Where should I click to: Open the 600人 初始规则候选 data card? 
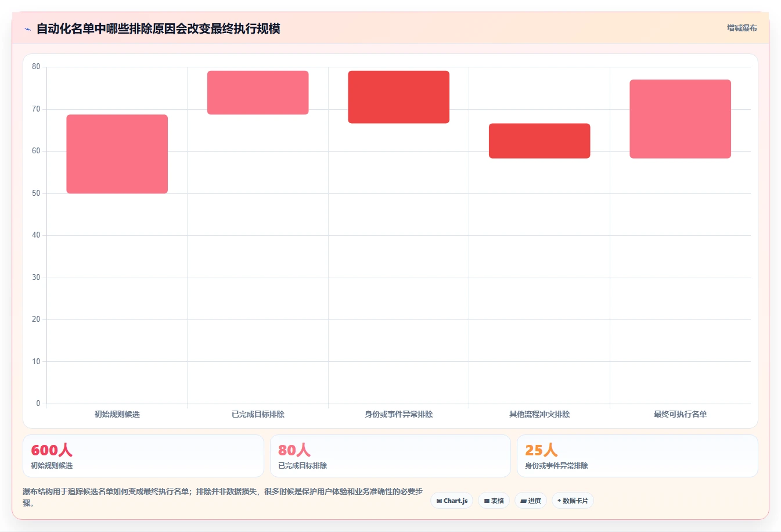click(143, 456)
